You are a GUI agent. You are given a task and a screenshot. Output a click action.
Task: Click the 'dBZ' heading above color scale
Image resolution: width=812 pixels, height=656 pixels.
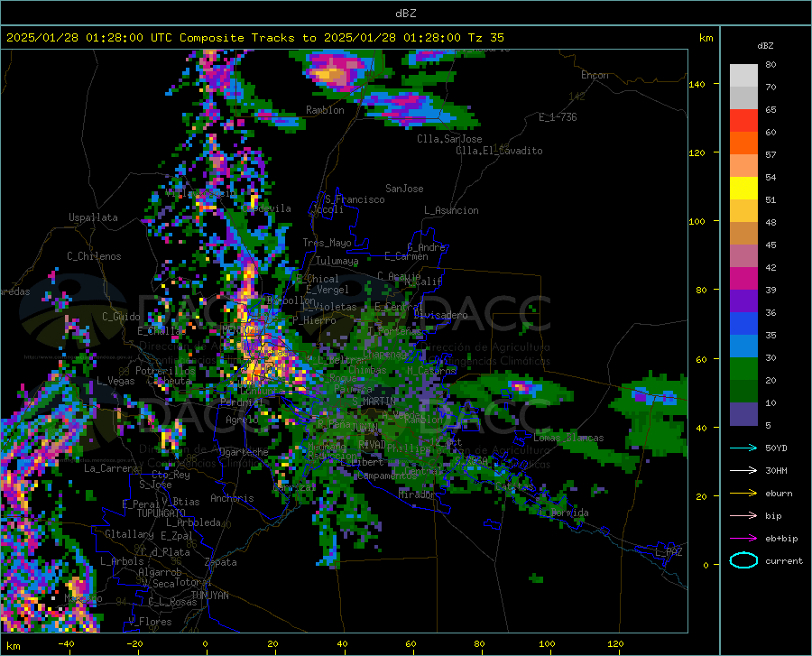[765, 45]
